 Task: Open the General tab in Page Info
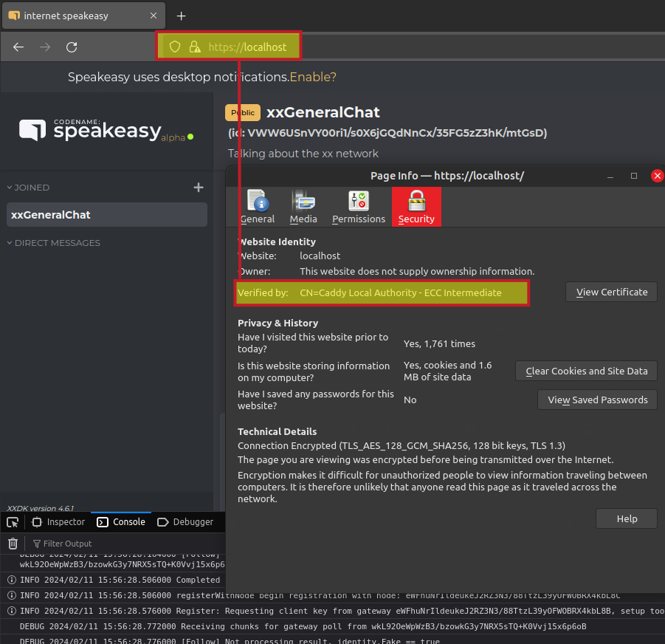pyautogui.click(x=258, y=207)
